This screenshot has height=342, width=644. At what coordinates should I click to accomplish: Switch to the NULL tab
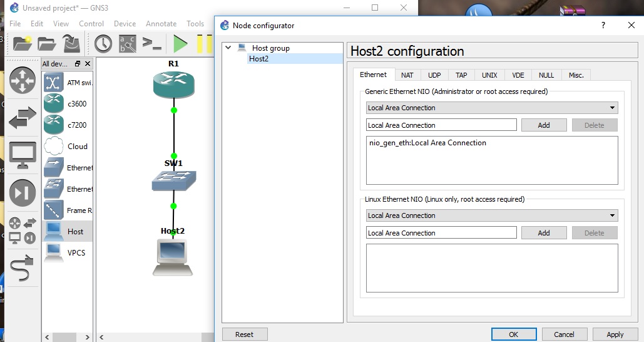click(546, 75)
